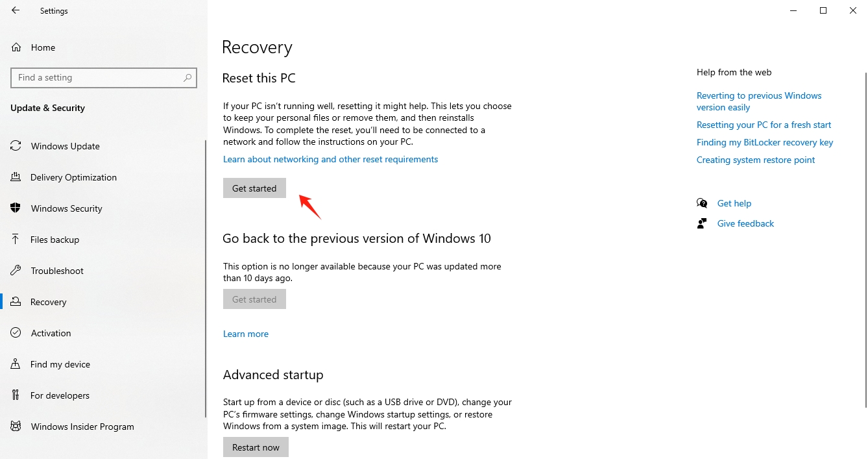868x459 pixels.
Task: Click the Restart now button
Action: click(x=256, y=447)
